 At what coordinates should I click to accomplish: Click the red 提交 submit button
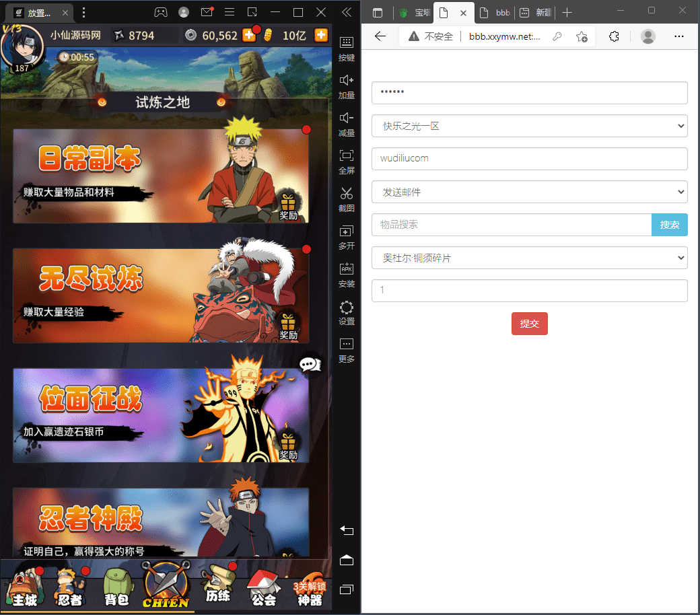pyautogui.click(x=530, y=324)
